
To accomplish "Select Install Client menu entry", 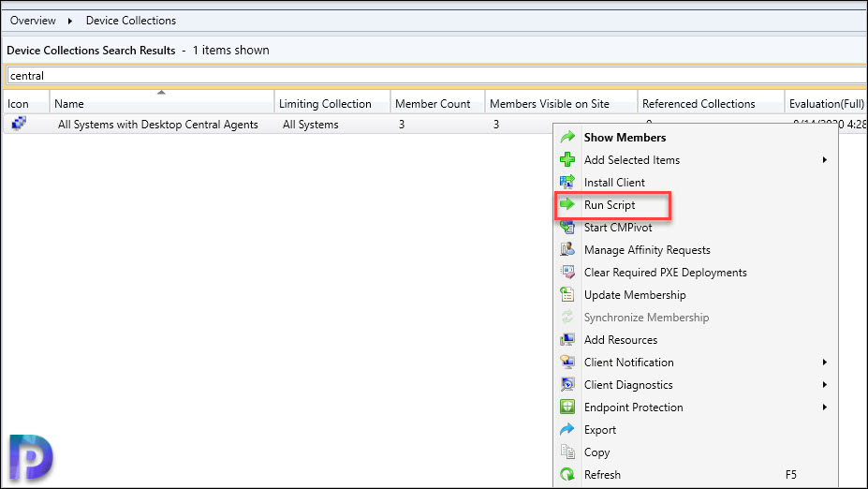I will [x=614, y=182].
